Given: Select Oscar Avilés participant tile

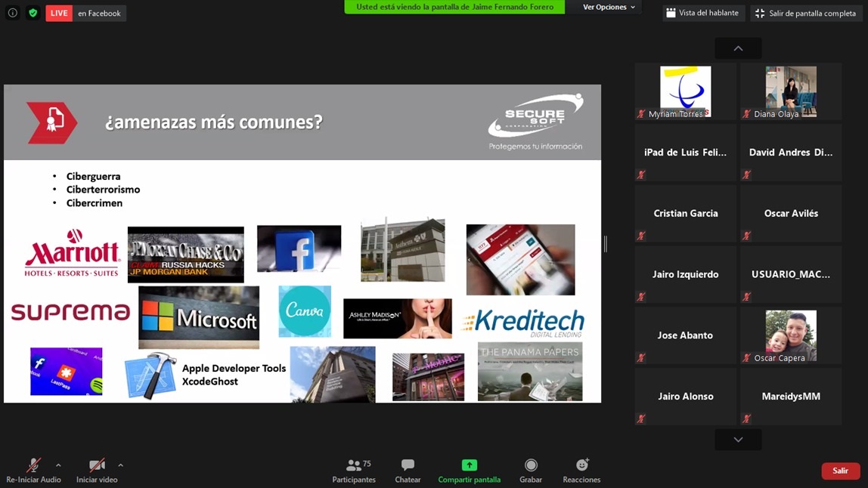Looking at the screenshot, I should tap(791, 213).
